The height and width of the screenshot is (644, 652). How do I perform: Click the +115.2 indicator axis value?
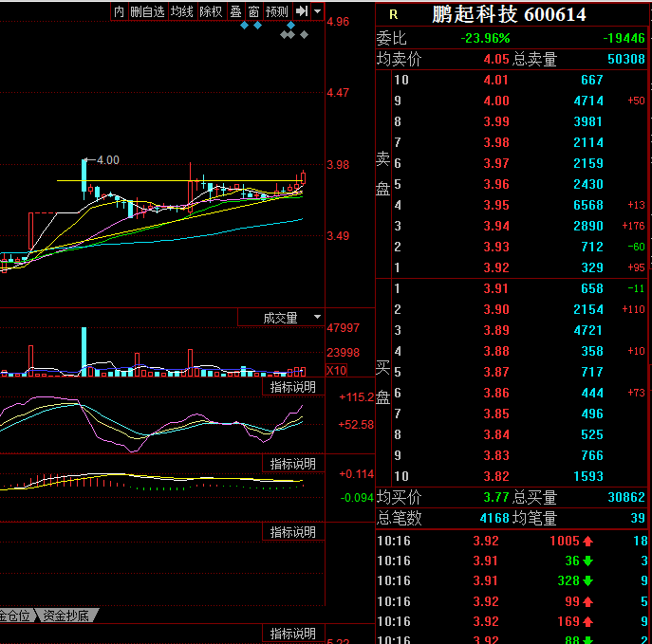coord(356,397)
